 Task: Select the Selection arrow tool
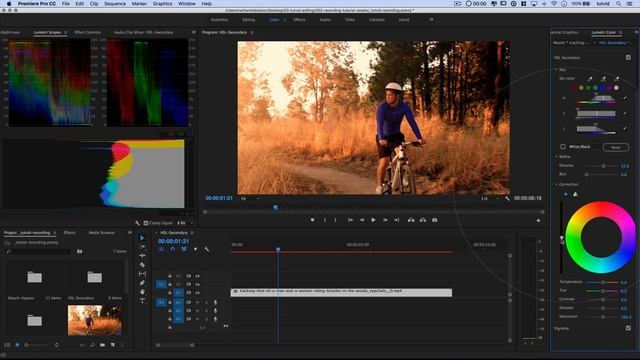(142, 238)
